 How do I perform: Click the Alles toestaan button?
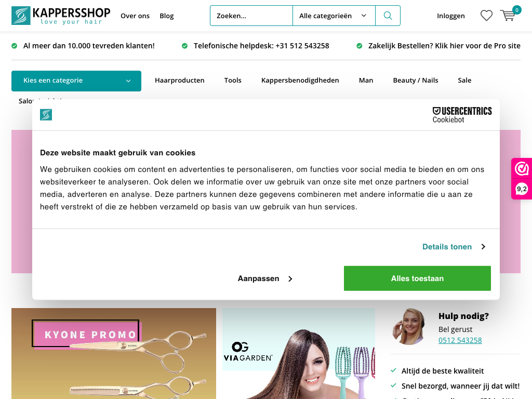tap(417, 278)
